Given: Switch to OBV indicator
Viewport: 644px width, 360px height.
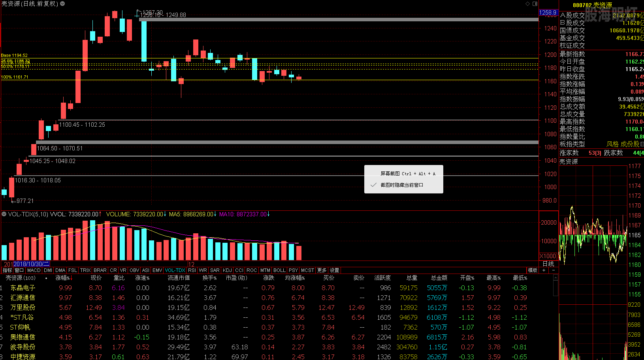Looking at the screenshot, I should (134, 270).
